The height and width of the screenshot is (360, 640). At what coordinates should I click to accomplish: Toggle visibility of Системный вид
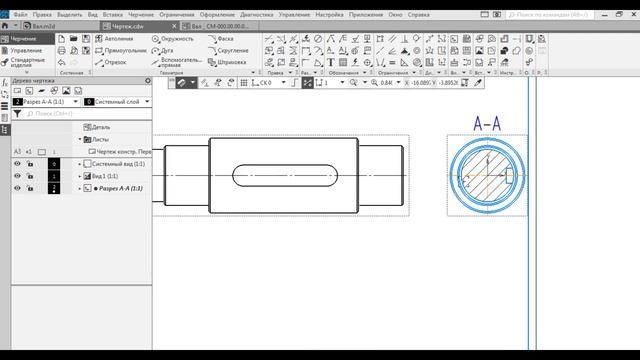coord(17,164)
